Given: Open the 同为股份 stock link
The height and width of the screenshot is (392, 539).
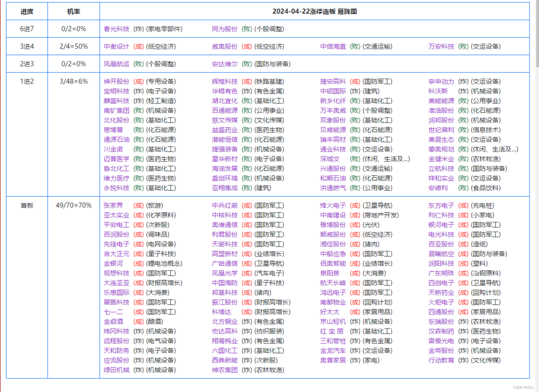Looking at the screenshot, I should click(x=225, y=29).
